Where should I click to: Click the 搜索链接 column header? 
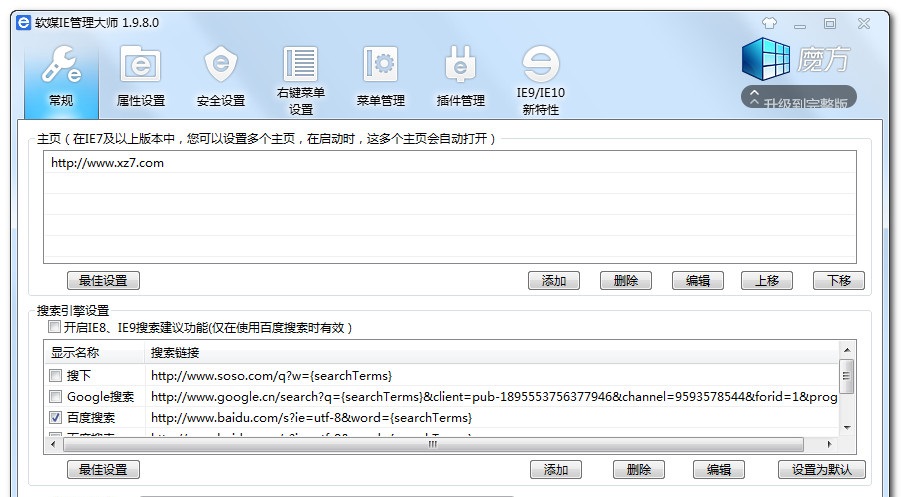[x=491, y=352]
